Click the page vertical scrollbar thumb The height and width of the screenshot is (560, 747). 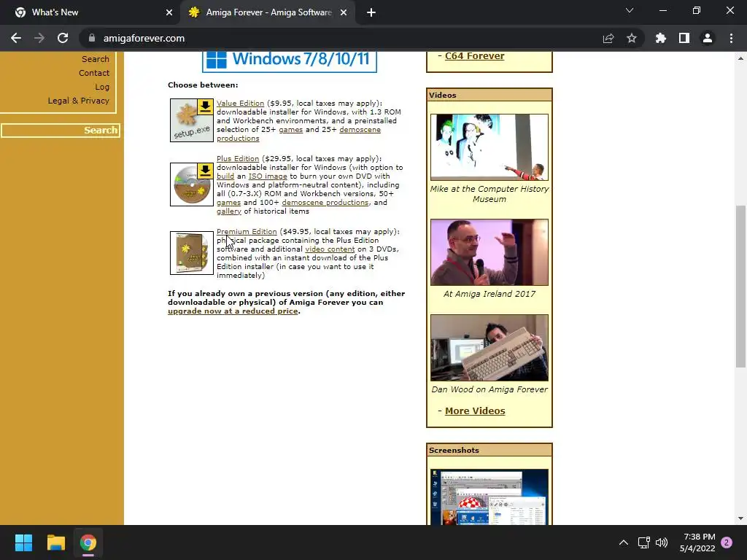(740, 286)
